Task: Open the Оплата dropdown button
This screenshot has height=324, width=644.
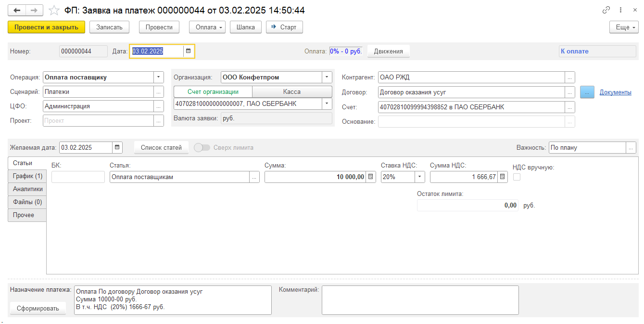Action: tap(207, 27)
